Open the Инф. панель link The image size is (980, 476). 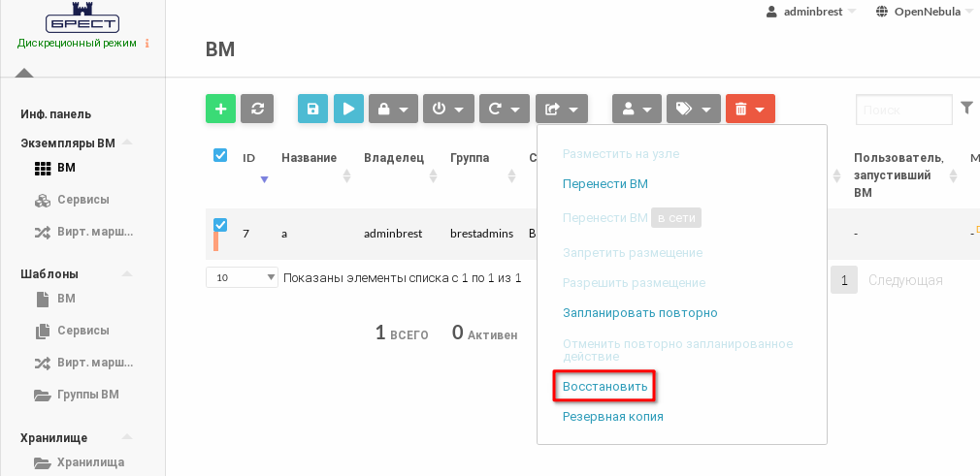(x=55, y=114)
